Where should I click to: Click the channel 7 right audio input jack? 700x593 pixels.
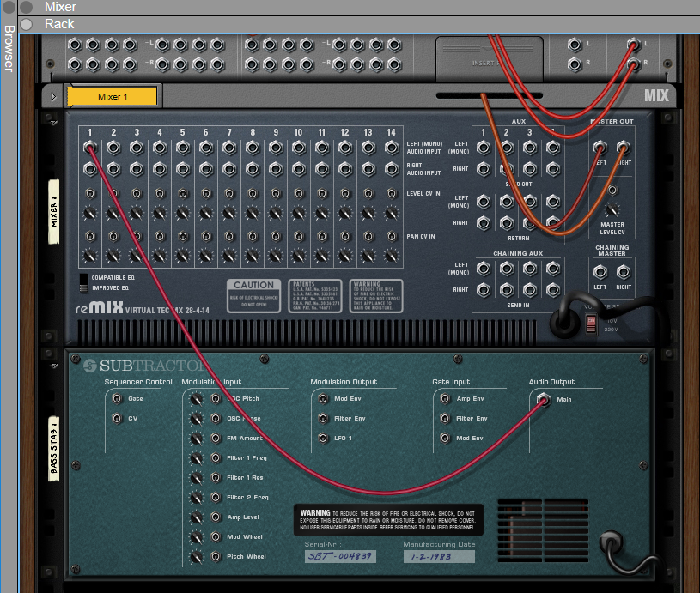click(x=229, y=169)
